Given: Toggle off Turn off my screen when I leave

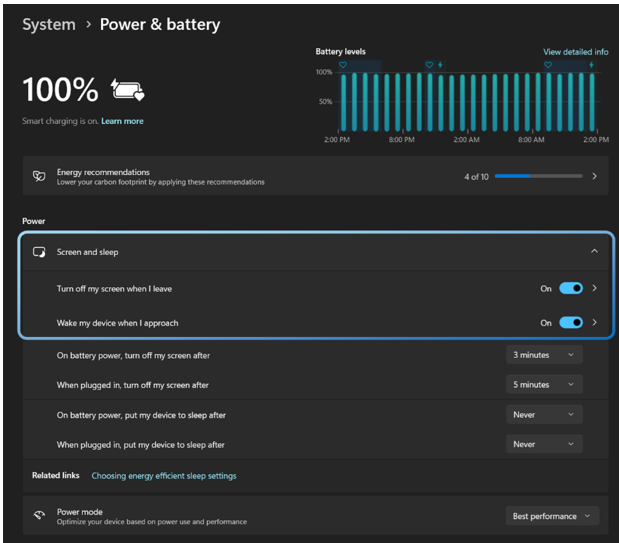Looking at the screenshot, I should coord(570,289).
